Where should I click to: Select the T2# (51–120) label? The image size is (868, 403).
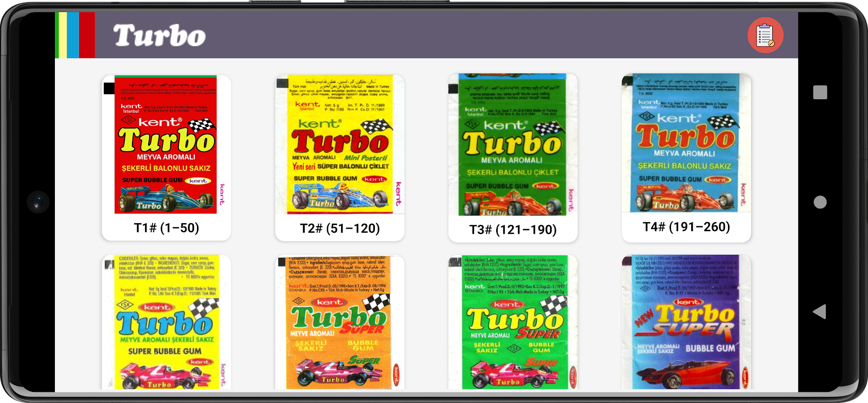(x=340, y=229)
